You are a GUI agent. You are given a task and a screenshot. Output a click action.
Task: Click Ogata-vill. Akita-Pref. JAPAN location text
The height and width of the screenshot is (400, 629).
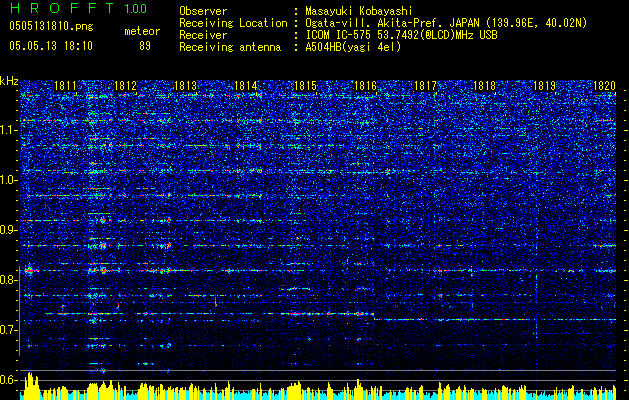click(445, 23)
